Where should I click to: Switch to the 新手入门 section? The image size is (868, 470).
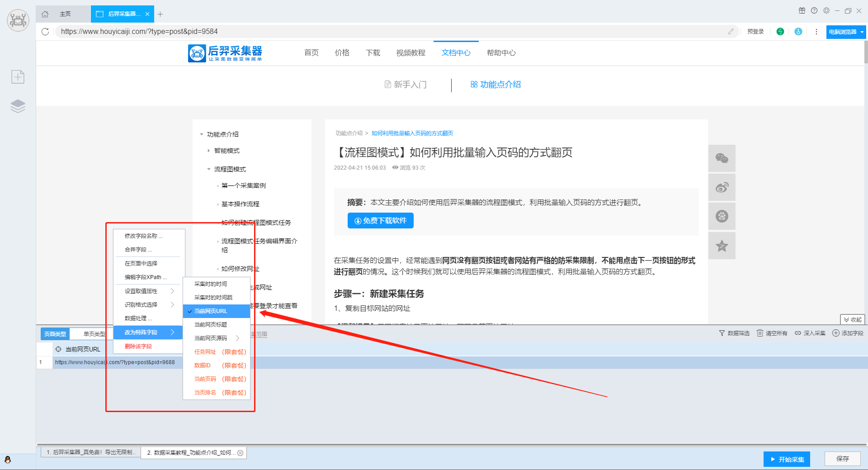point(405,85)
